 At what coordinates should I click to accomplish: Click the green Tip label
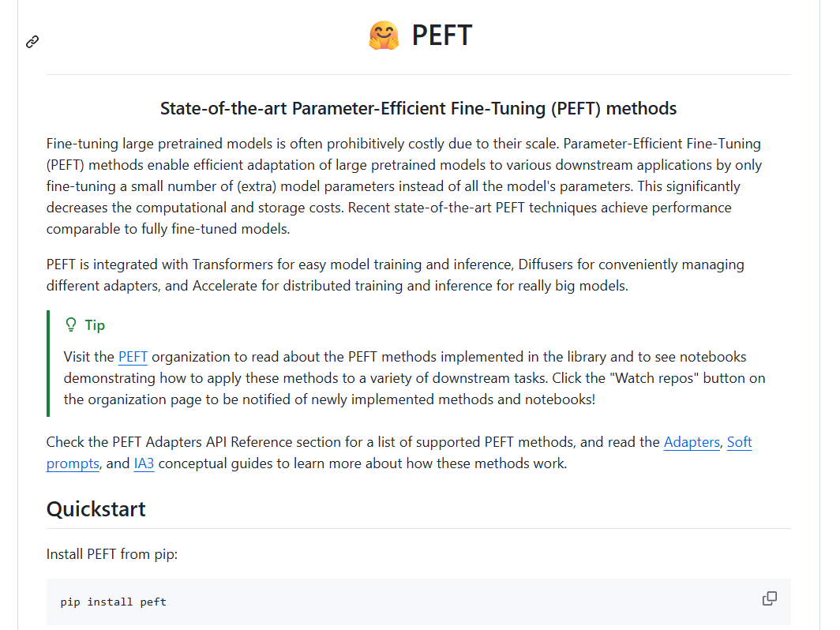coord(95,325)
